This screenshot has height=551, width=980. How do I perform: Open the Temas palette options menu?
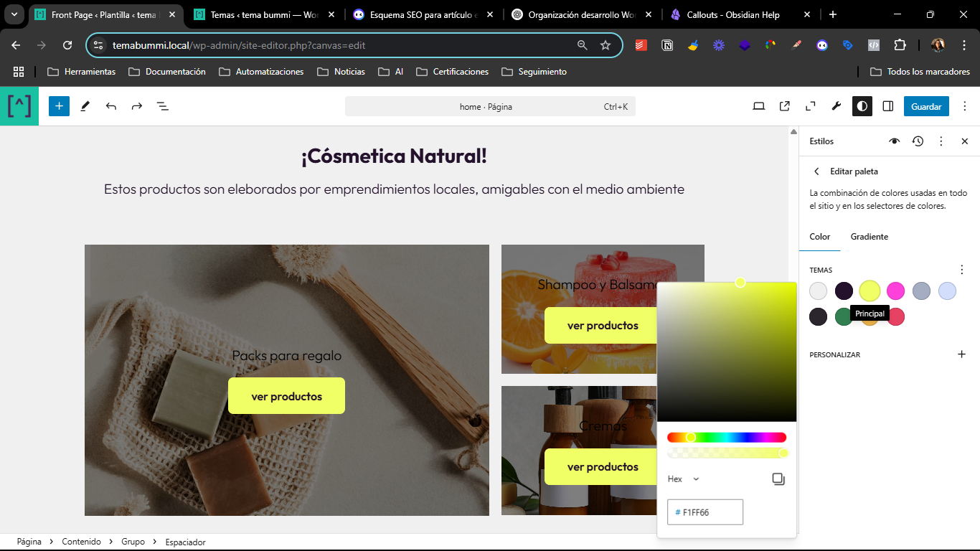tap(962, 270)
